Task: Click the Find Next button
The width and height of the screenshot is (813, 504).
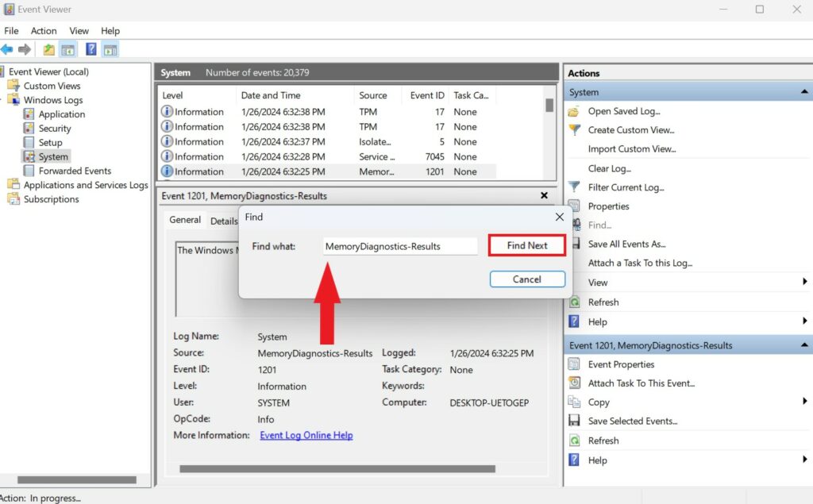Action: (526, 245)
